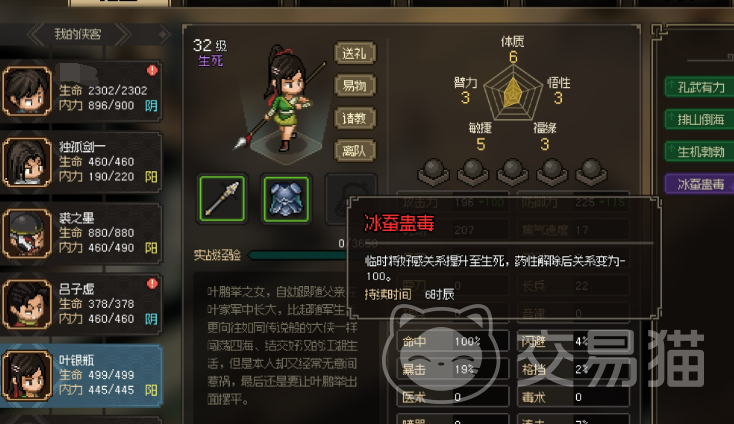Select 裘之墨 in the hero list

(81, 233)
